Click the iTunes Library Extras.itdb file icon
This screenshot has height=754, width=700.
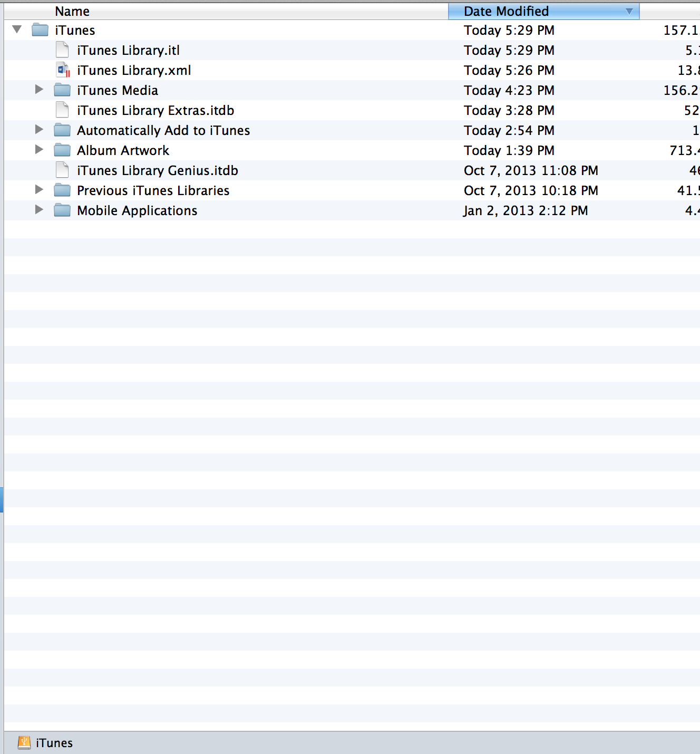[x=62, y=110]
